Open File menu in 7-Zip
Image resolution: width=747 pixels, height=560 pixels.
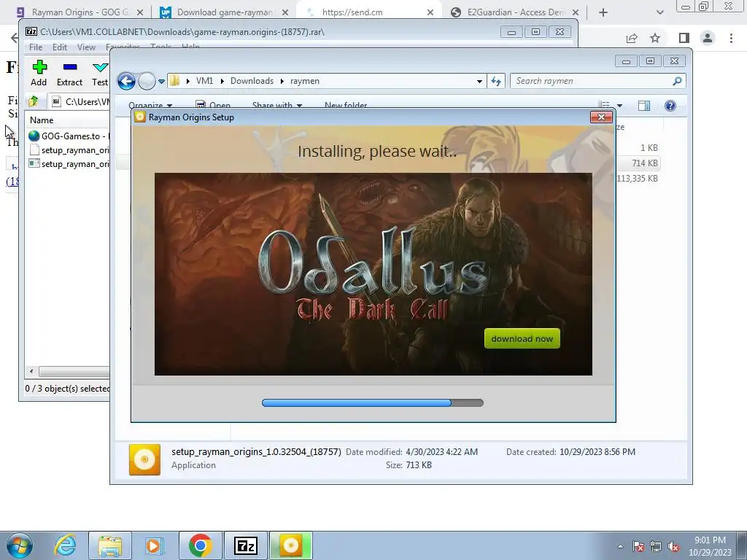(36, 47)
